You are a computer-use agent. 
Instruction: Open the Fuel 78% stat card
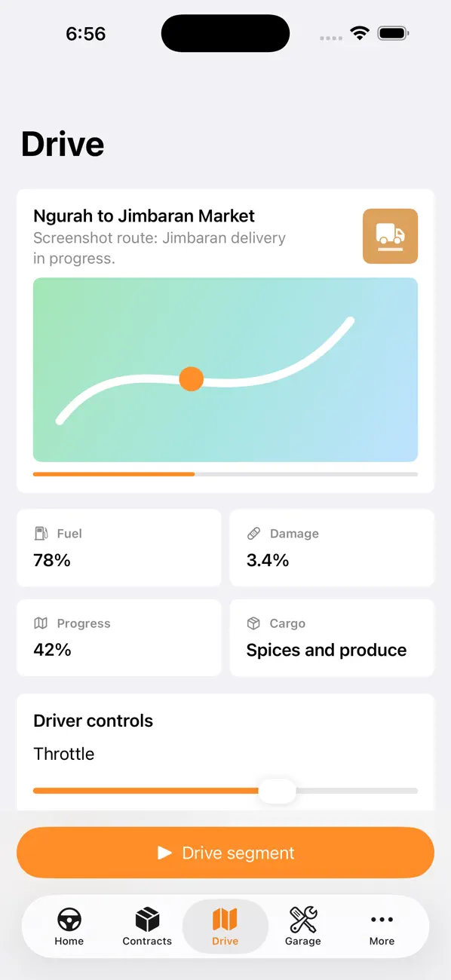(119, 548)
